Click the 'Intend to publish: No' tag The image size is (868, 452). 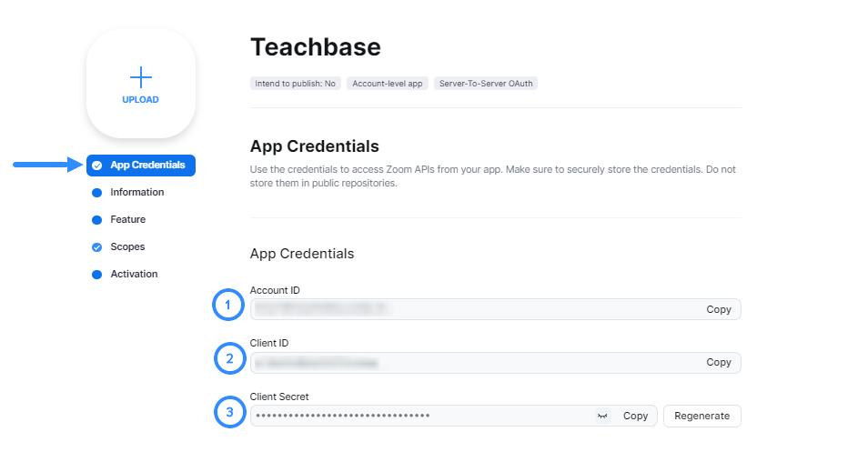(x=295, y=84)
